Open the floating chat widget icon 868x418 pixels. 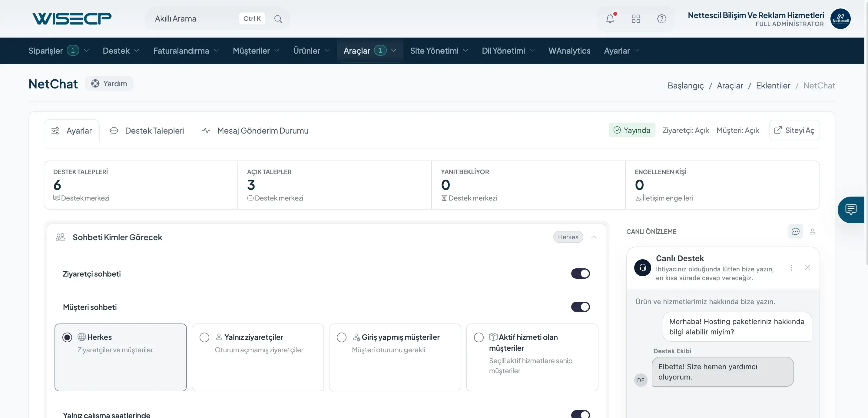[x=851, y=210]
